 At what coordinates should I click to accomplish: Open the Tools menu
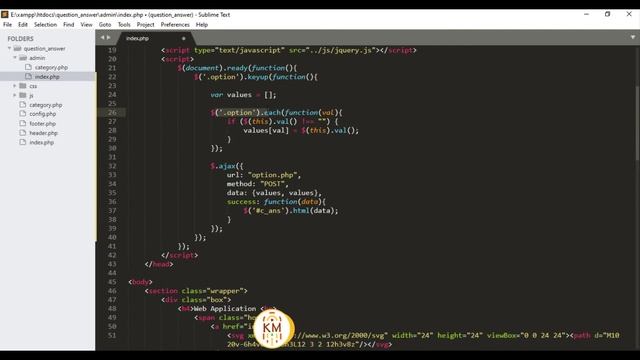pos(124,24)
